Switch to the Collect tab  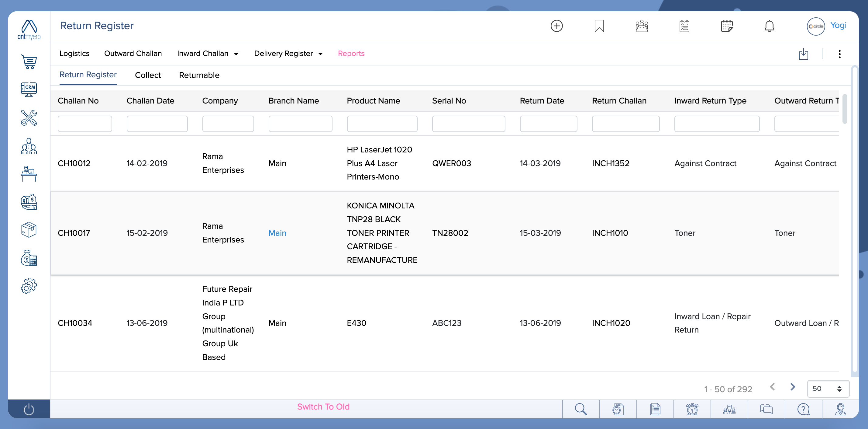(148, 75)
